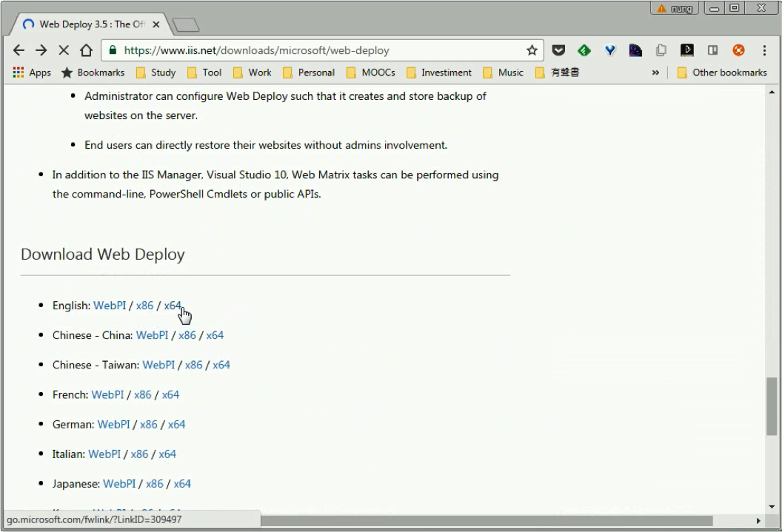Open the Bookmarks star folder
This screenshot has width=782, height=532.
coord(93,73)
